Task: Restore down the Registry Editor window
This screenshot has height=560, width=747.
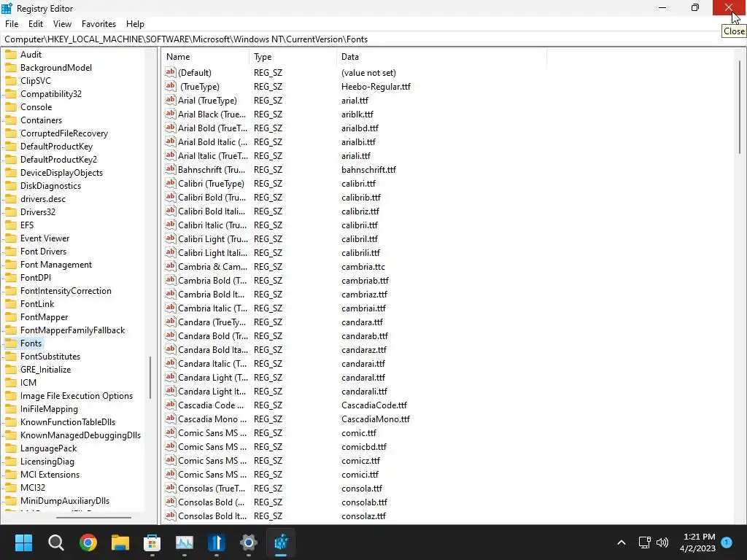Action: (x=695, y=7)
